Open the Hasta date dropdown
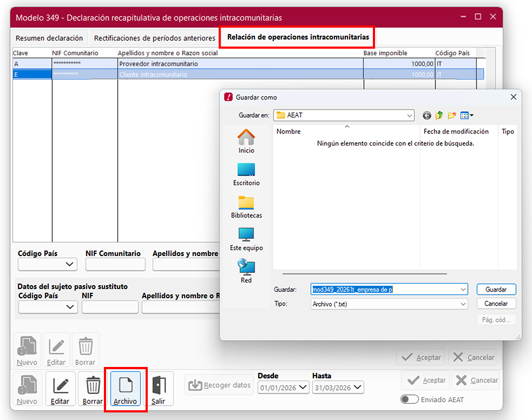This screenshot has height=420, width=532. coord(358,388)
